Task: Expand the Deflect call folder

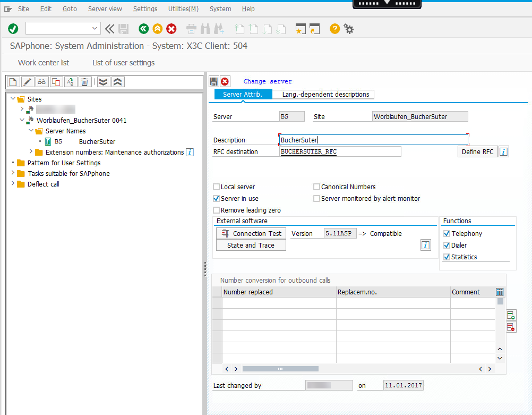Action: coord(13,183)
